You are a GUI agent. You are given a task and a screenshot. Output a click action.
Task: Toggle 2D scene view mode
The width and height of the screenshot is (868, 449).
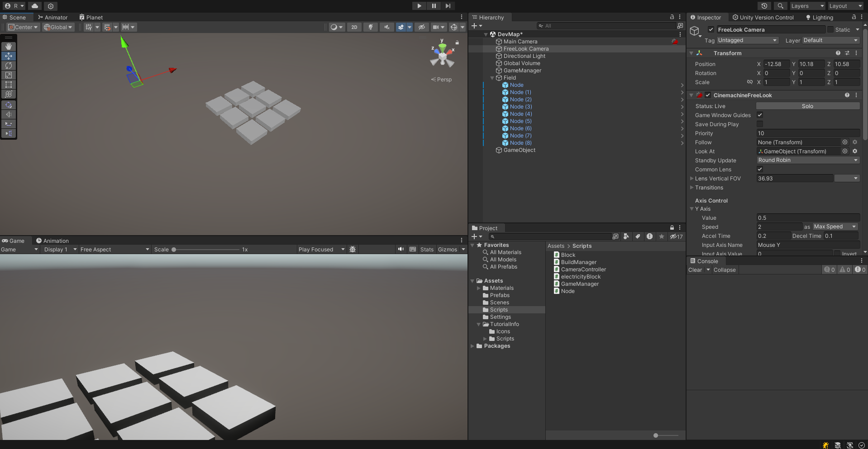point(354,27)
